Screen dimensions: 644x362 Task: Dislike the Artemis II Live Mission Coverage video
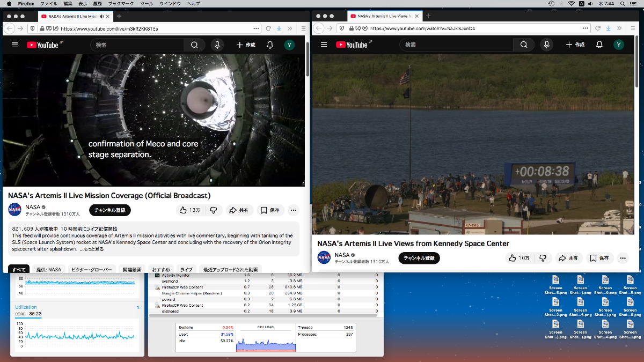pos(213,210)
